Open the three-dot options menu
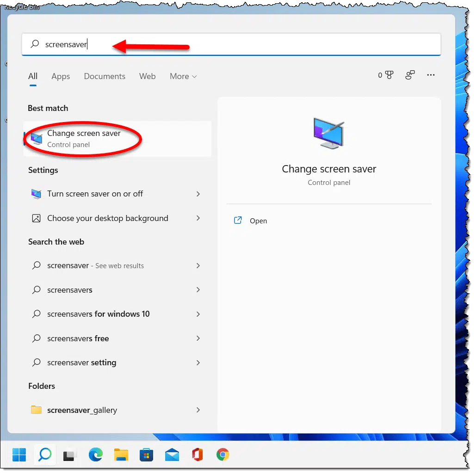This screenshot has height=473, width=476. 431,75
